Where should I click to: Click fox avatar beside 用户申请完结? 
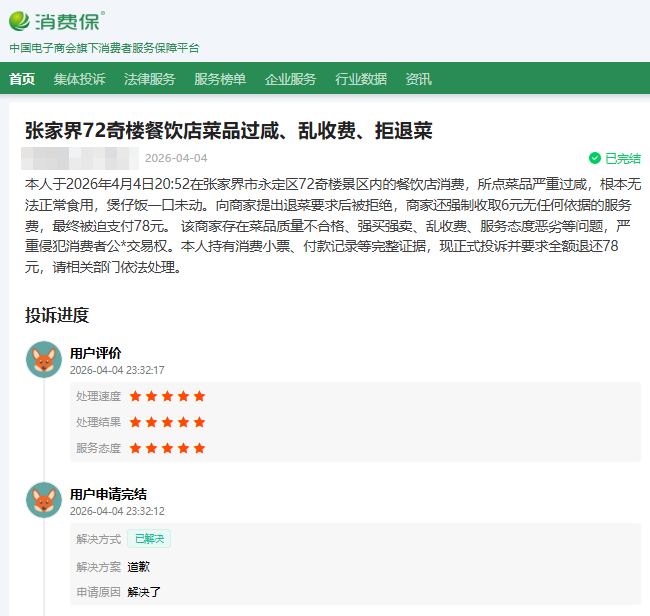(44, 500)
